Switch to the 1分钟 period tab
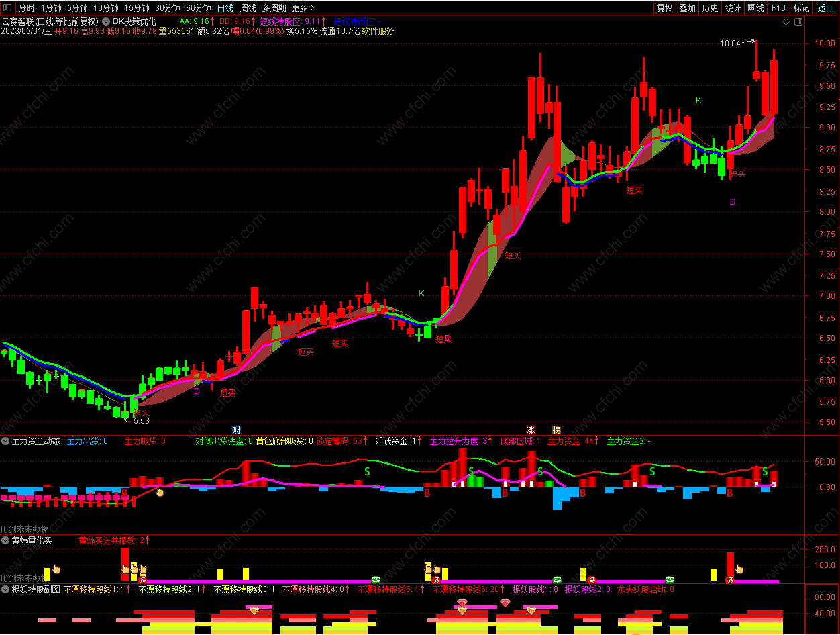The width and height of the screenshot is (840, 635). [x=52, y=8]
